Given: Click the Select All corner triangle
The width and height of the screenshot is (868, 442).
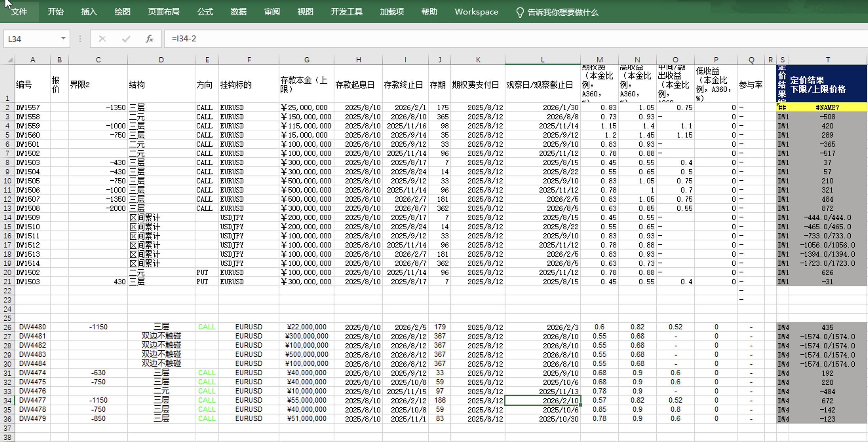Looking at the screenshot, I should tap(10, 60).
